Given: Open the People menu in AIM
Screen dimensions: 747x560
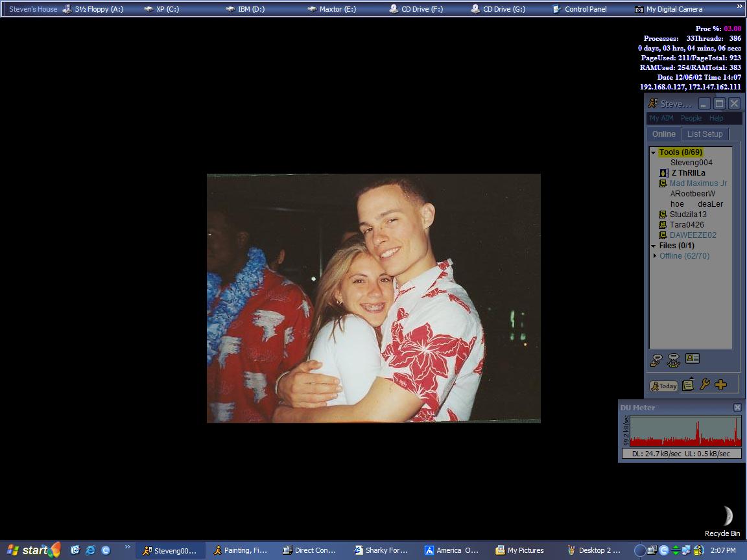Looking at the screenshot, I should 691,118.
